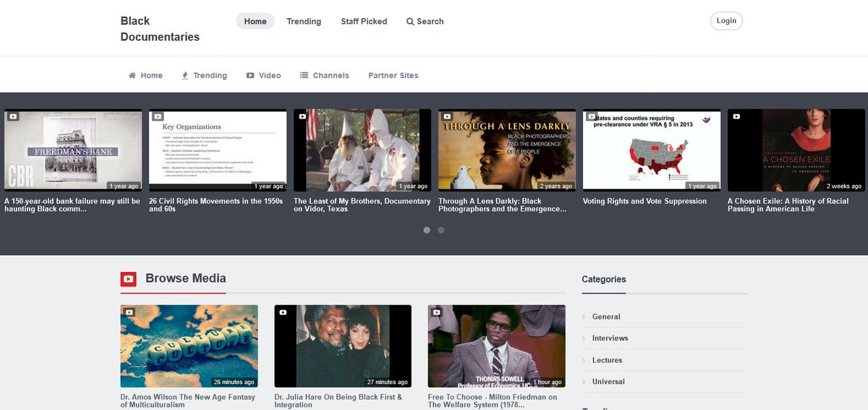This screenshot has height=410, width=868.
Task: Click video badge icon on Freedman's Bank thumbnail
Action: pyautogui.click(x=13, y=116)
